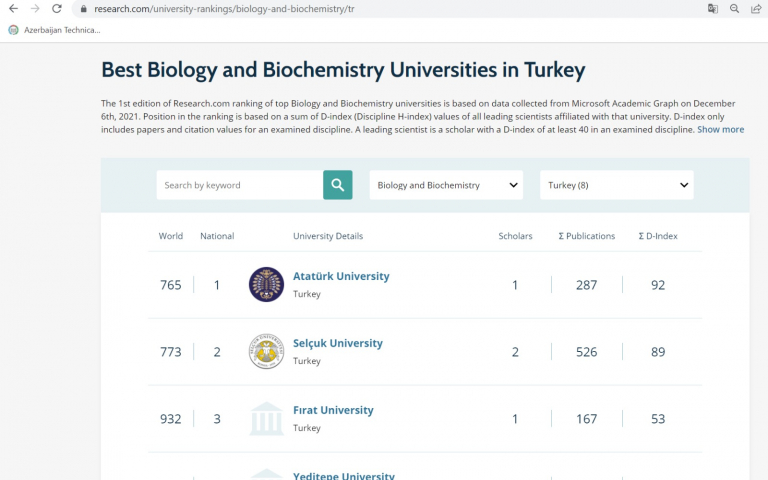Click publications value 287
Screen dimensions: 768x480
(586, 285)
